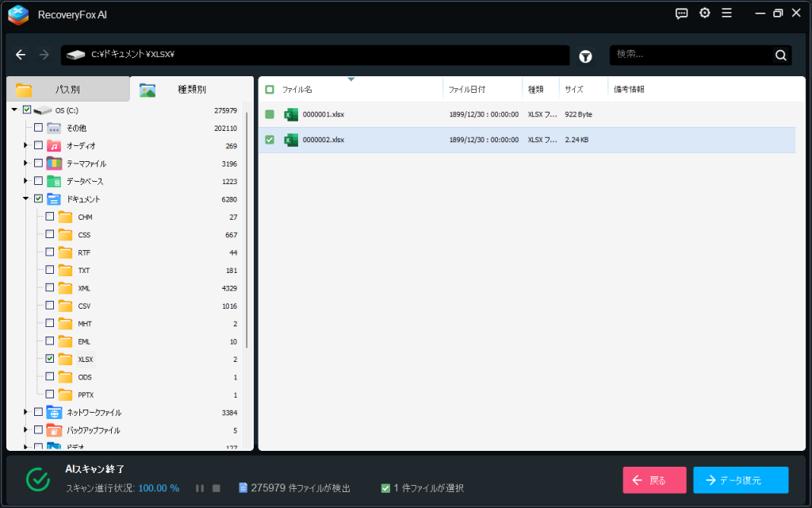Open the filter funnel icon
812x508 pixels.
click(x=585, y=56)
